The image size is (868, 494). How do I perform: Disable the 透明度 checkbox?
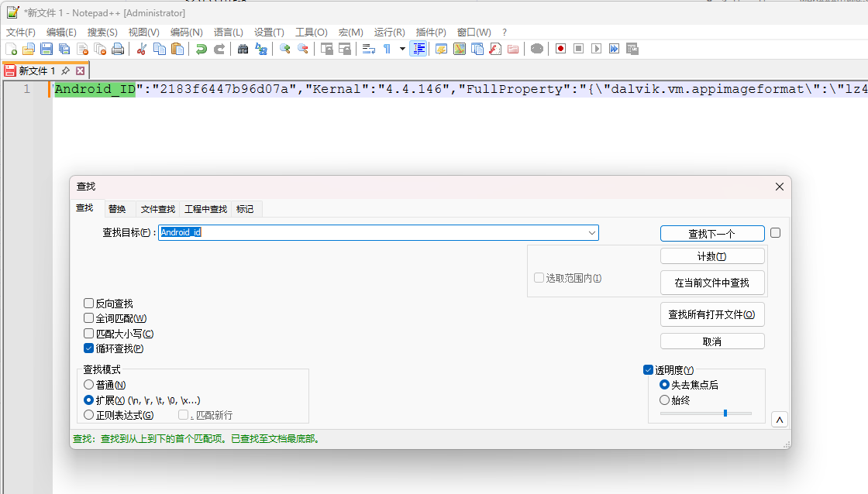click(648, 369)
